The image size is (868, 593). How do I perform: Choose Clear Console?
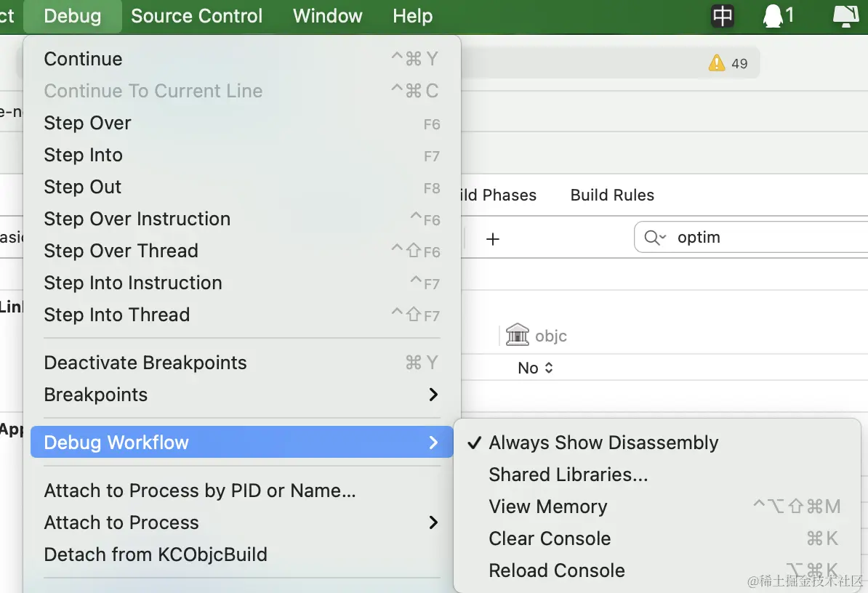tap(550, 538)
